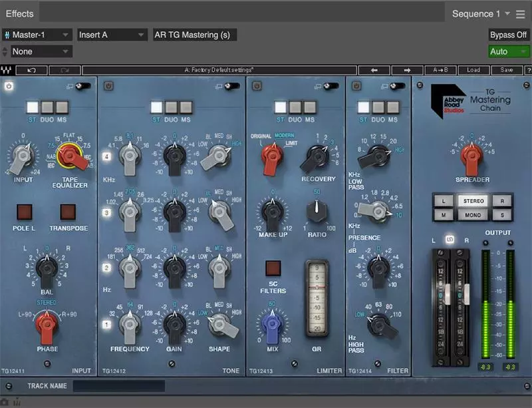The width and height of the screenshot is (532, 408).
Task: Select DUO mode on the Filter module
Action: [x=379, y=106]
